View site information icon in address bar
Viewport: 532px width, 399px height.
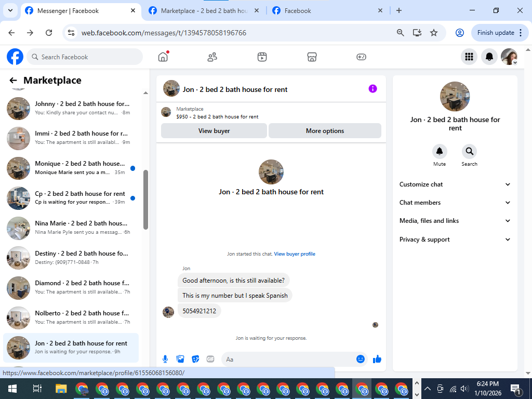click(x=71, y=33)
